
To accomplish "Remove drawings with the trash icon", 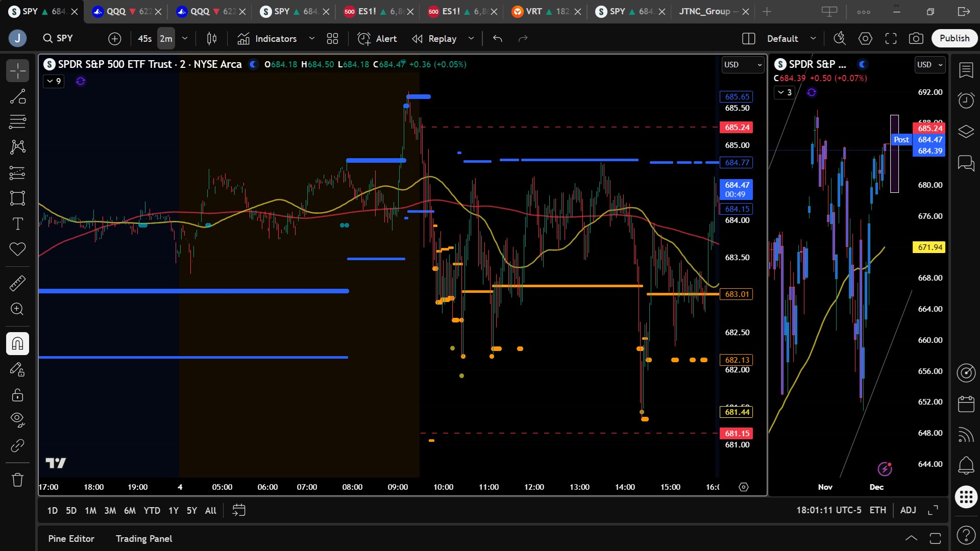I will (x=17, y=480).
